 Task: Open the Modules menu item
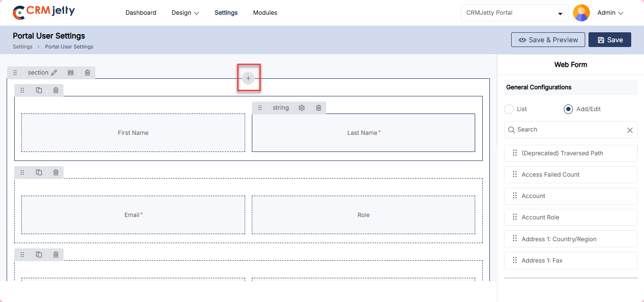coord(265,13)
